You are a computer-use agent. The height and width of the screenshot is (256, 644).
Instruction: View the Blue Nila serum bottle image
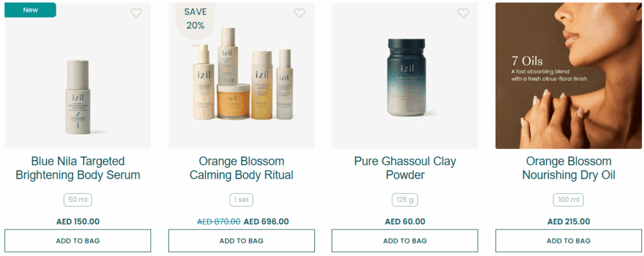(77, 75)
